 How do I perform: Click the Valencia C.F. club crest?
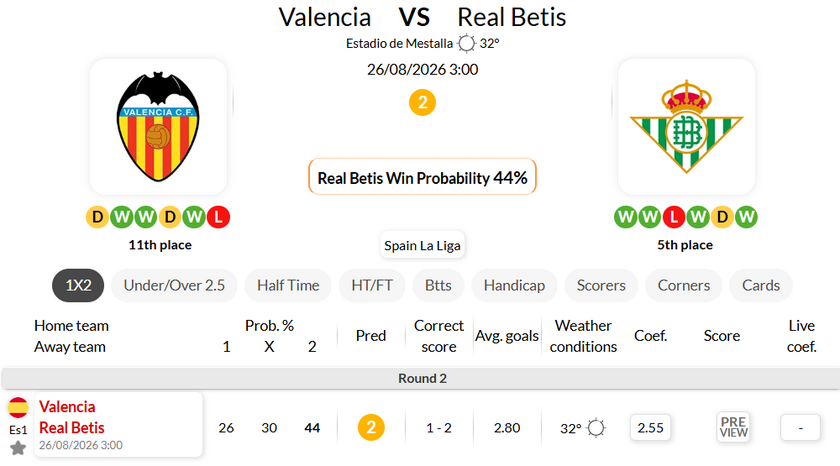(x=158, y=126)
